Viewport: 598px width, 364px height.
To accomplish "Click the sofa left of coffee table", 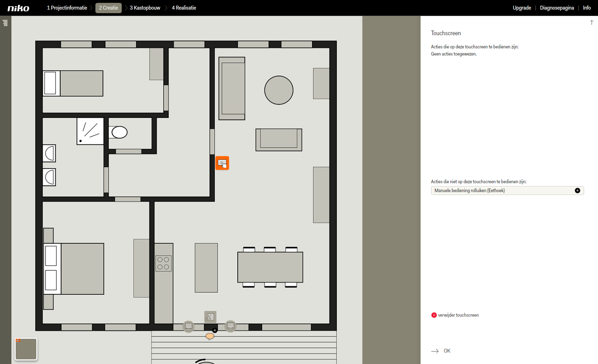I will coord(232,89).
